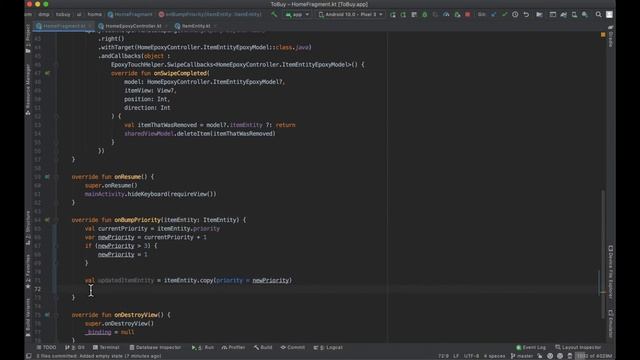Open the Terminal tool window
640x360 pixels.
[106, 347]
